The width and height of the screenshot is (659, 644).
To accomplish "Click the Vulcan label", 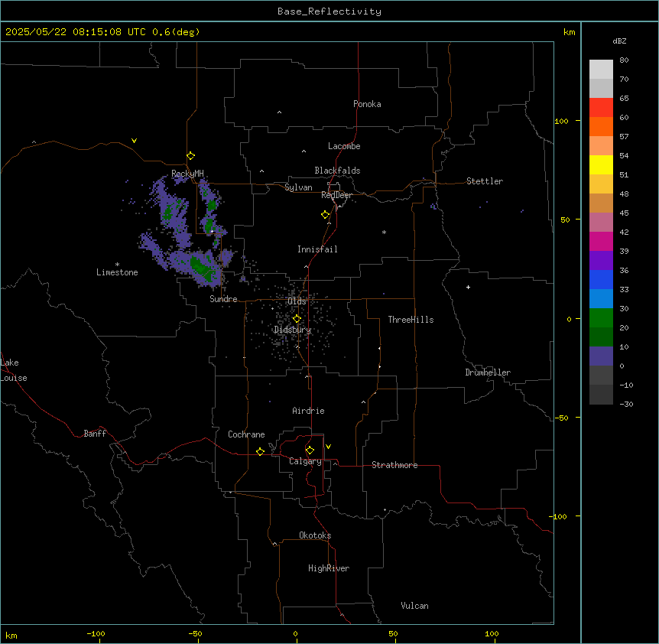I will pyautogui.click(x=415, y=606).
